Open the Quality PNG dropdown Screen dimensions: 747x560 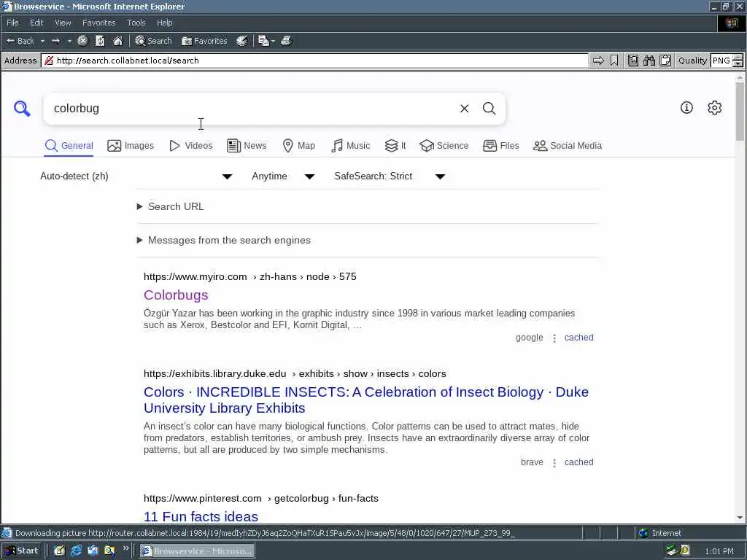tap(727, 61)
